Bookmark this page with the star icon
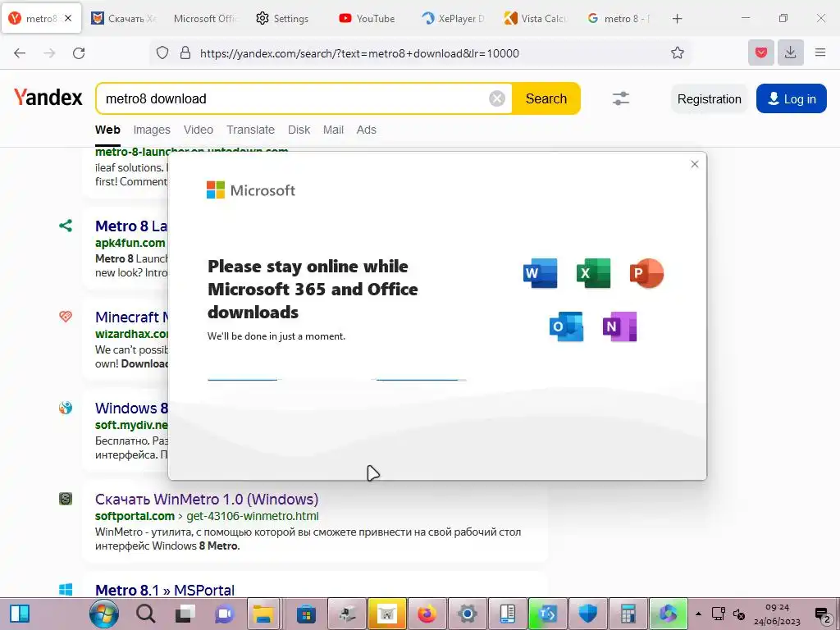Viewport: 840px width, 630px height. pyautogui.click(x=677, y=53)
